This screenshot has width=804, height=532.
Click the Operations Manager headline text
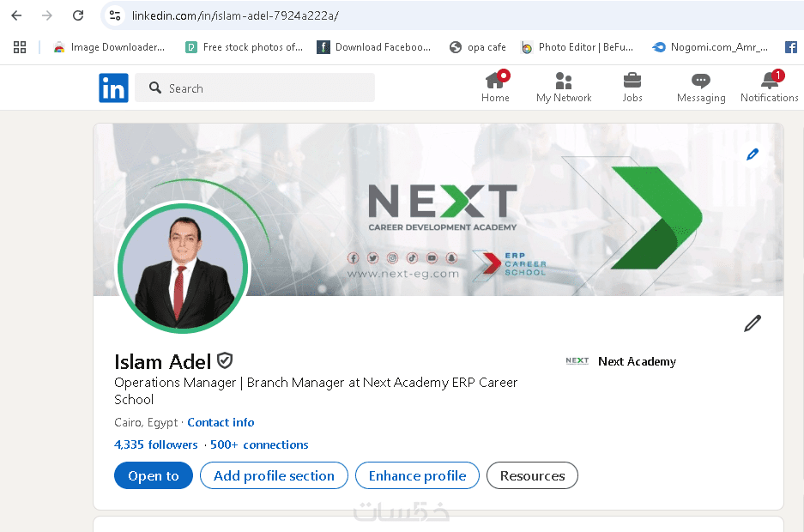tap(316, 390)
